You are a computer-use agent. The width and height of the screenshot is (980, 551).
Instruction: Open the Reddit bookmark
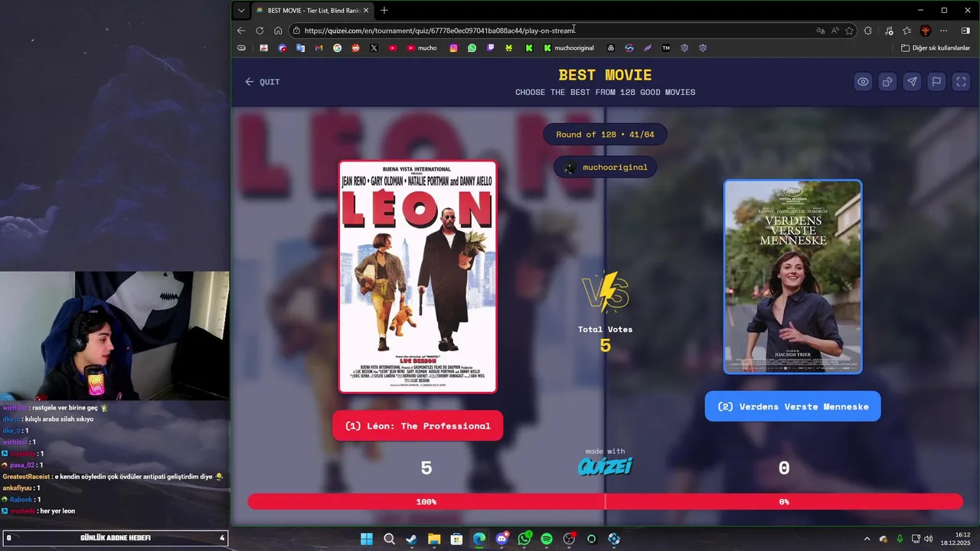[x=356, y=48]
